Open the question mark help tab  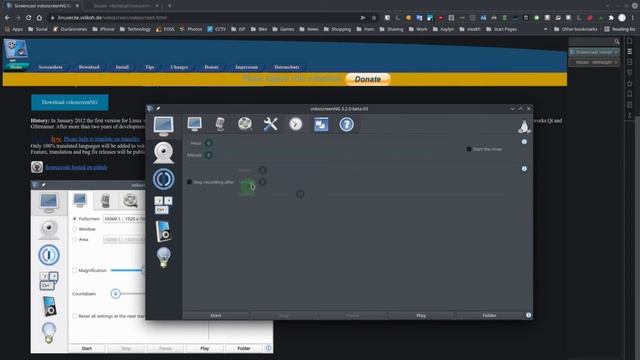[x=346, y=124]
